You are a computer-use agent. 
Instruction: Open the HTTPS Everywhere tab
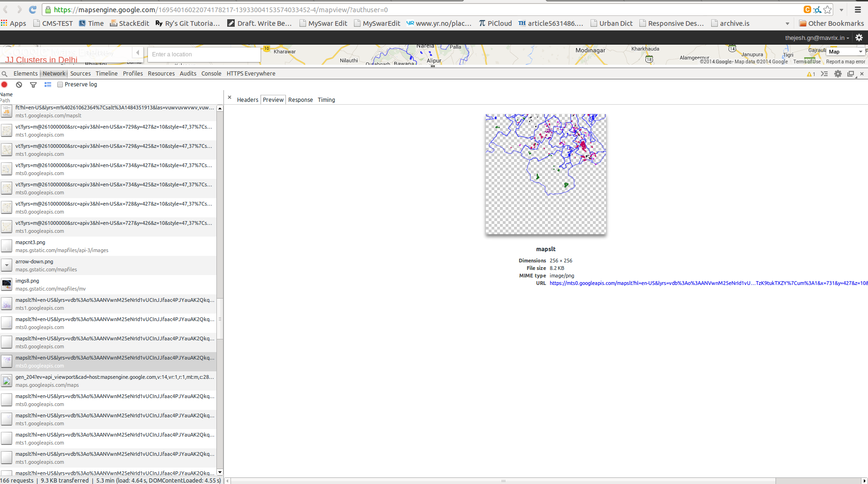click(x=251, y=74)
